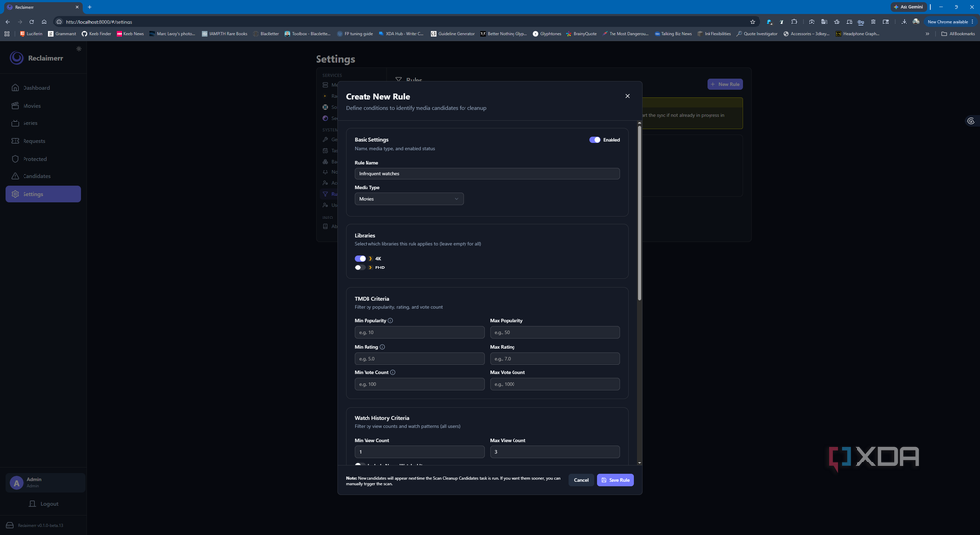Click the dialog scrollbar thumb
Screen dimensions: 980x535
(639, 213)
